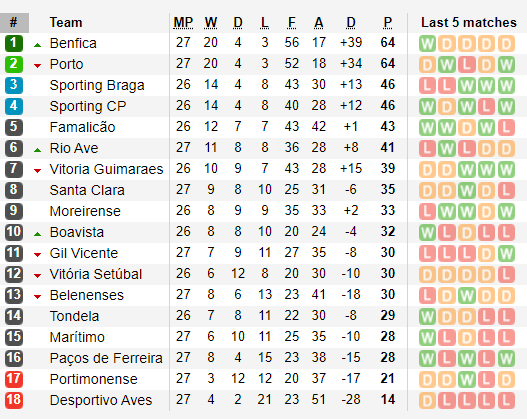Click the # rank column header
The height and width of the screenshot is (419, 527).
tap(14, 23)
